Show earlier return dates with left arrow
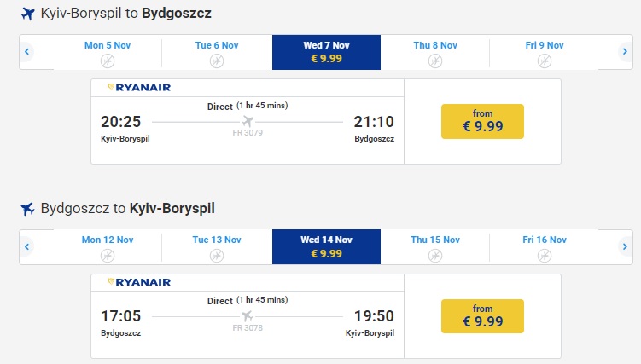Viewport: 641px width, 364px height. (27, 246)
